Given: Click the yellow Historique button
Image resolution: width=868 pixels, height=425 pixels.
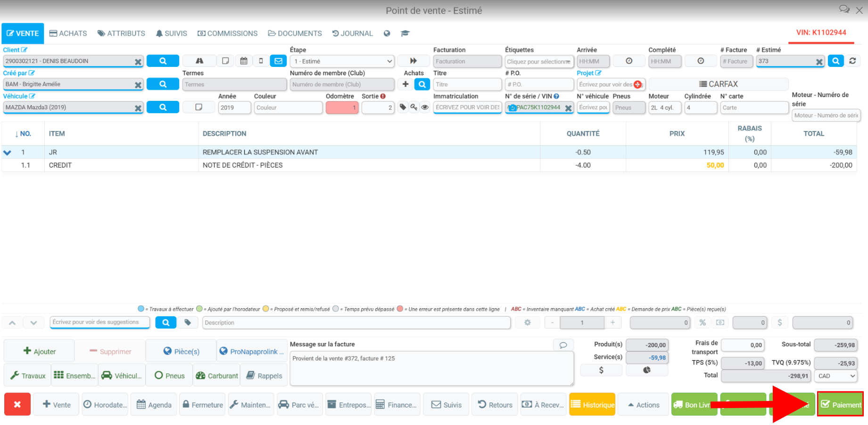Looking at the screenshot, I should pos(592,405).
